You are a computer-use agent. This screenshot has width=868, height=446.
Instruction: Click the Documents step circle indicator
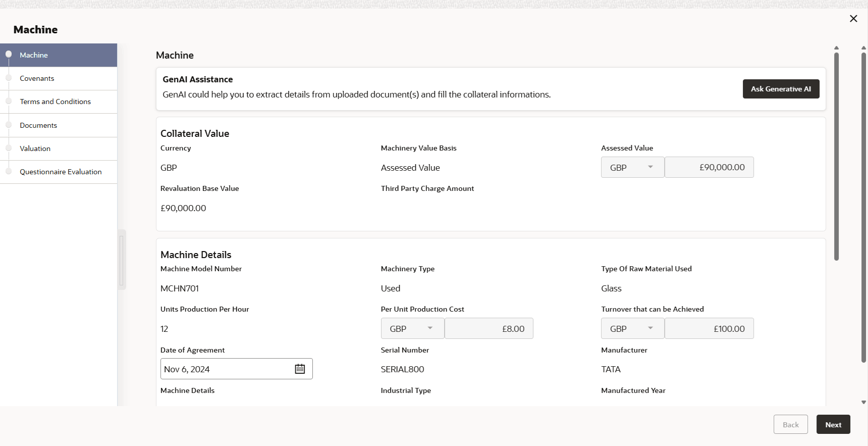coord(9,125)
